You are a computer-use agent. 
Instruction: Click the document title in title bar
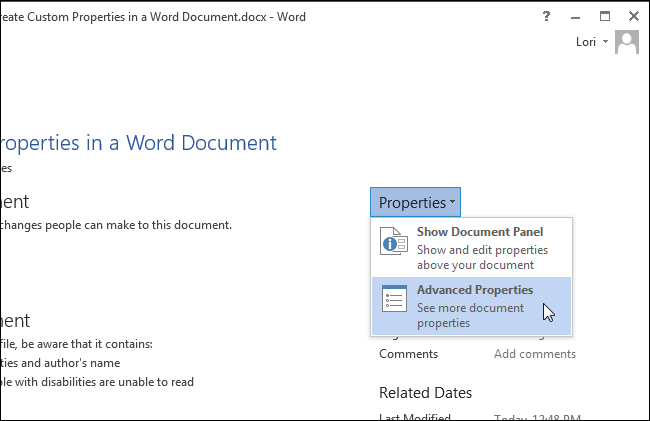153,17
